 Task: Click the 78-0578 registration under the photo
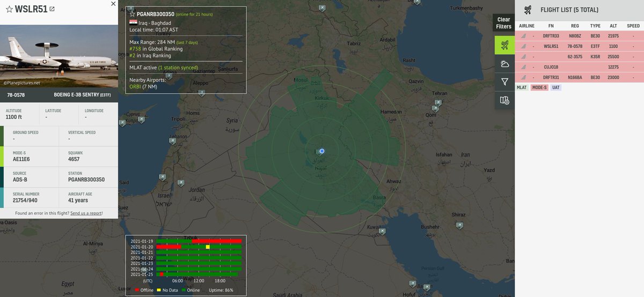click(17, 94)
